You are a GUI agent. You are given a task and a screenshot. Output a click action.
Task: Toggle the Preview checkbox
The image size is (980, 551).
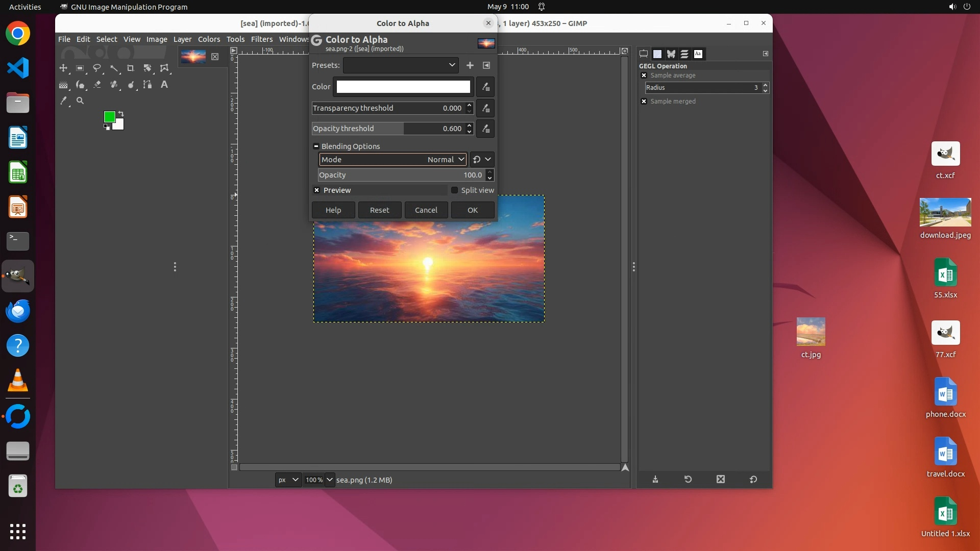pyautogui.click(x=317, y=190)
